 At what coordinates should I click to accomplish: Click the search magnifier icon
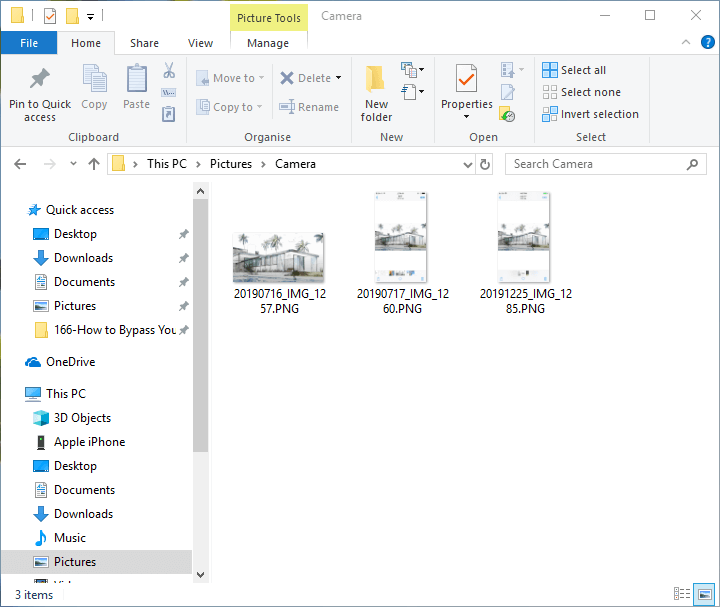pyautogui.click(x=692, y=164)
